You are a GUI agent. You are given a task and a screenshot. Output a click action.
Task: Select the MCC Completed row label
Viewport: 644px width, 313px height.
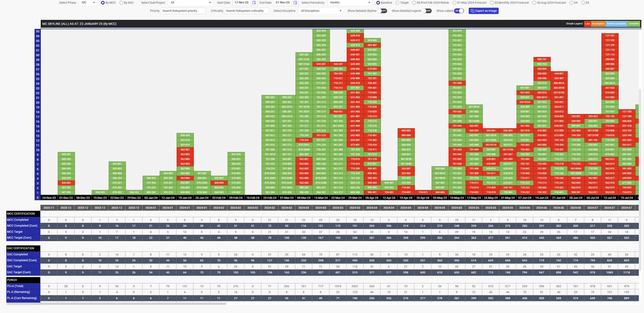[x=23, y=220]
